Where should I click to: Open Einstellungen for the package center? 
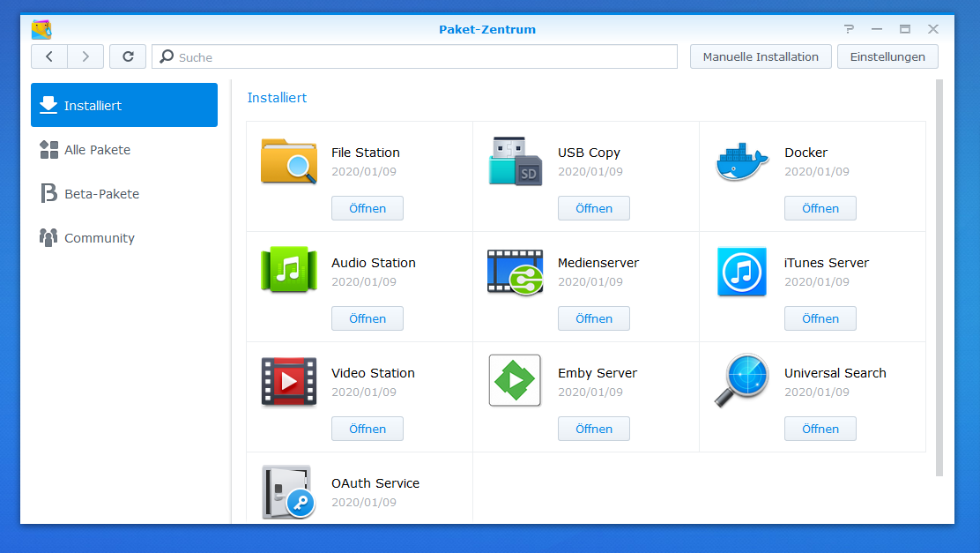click(x=887, y=56)
